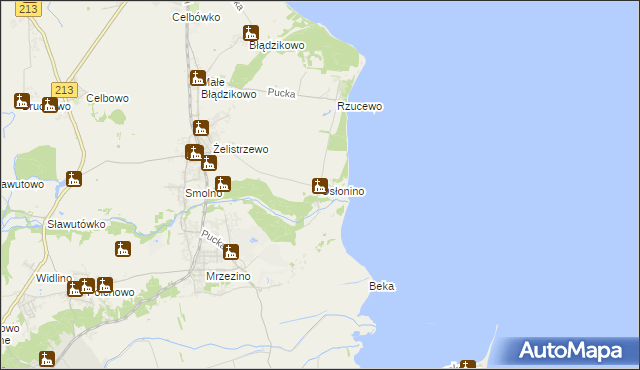Click the Celbowo village label
The width and height of the screenshot is (640, 370).
pyautogui.click(x=107, y=98)
